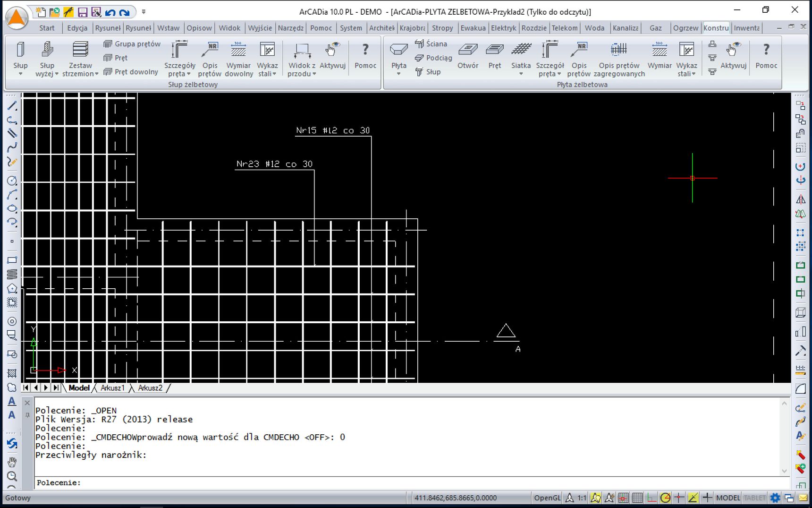Expand the Siatka dropdown arrow

521,74
